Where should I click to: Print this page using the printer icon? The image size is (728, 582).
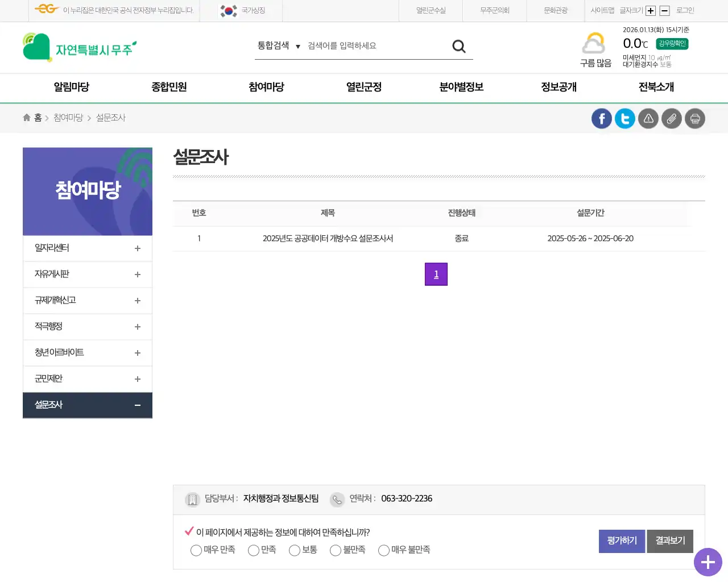point(694,118)
